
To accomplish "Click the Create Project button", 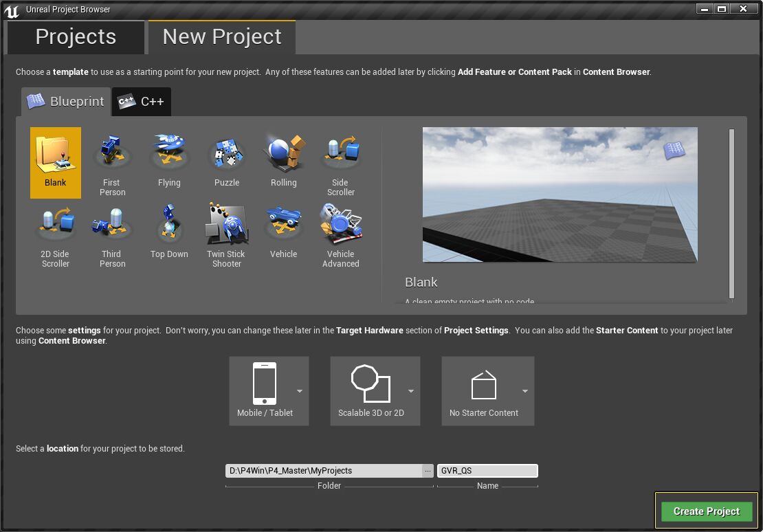I will click(x=707, y=511).
